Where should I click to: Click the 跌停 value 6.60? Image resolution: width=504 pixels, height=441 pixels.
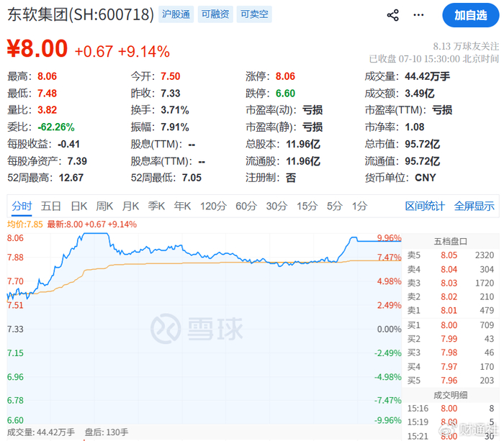pyautogui.click(x=285, y=94)
